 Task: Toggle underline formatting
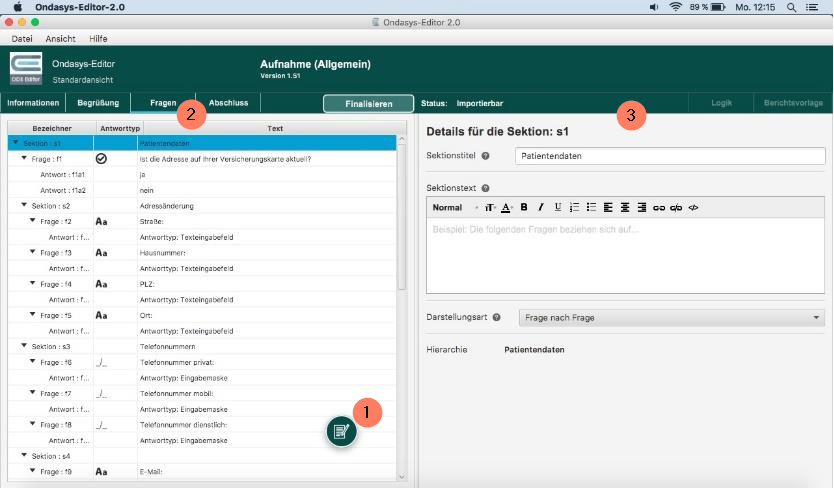tap(557, 207)
